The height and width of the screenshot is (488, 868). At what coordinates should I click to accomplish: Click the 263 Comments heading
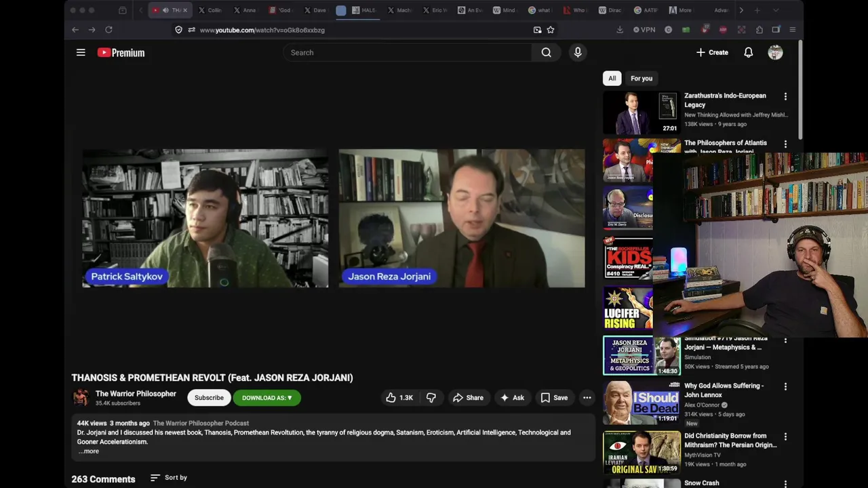coord(103,479)
